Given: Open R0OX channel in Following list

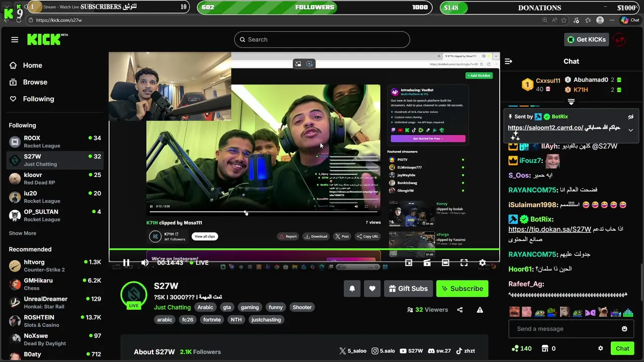Looking at the screenshot, I should pyautogui.click(x=54, y=142).
